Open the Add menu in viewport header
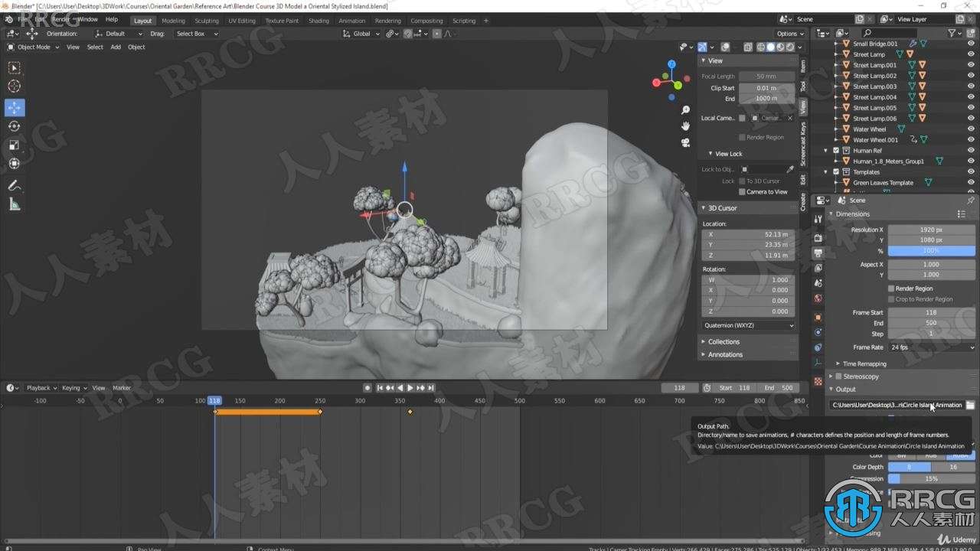 coord(116,47)
